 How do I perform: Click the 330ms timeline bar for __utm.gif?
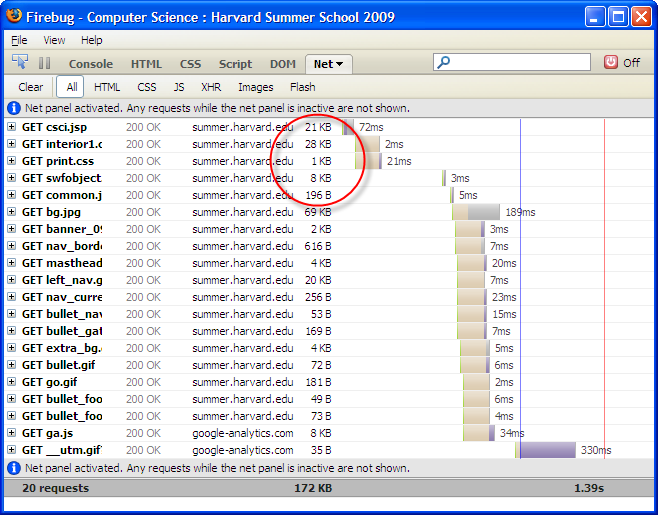click(546, 450)
